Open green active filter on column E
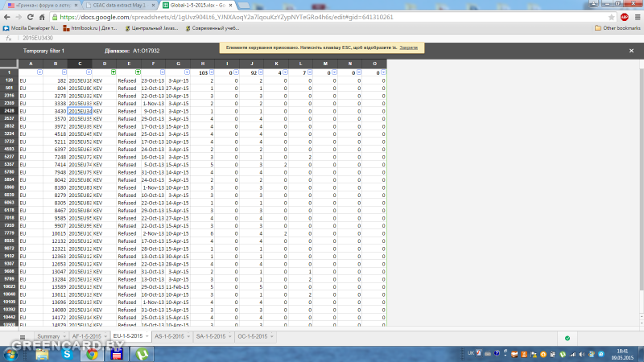The height and width of the screenshot is (362, 644). tap(139, 72)
